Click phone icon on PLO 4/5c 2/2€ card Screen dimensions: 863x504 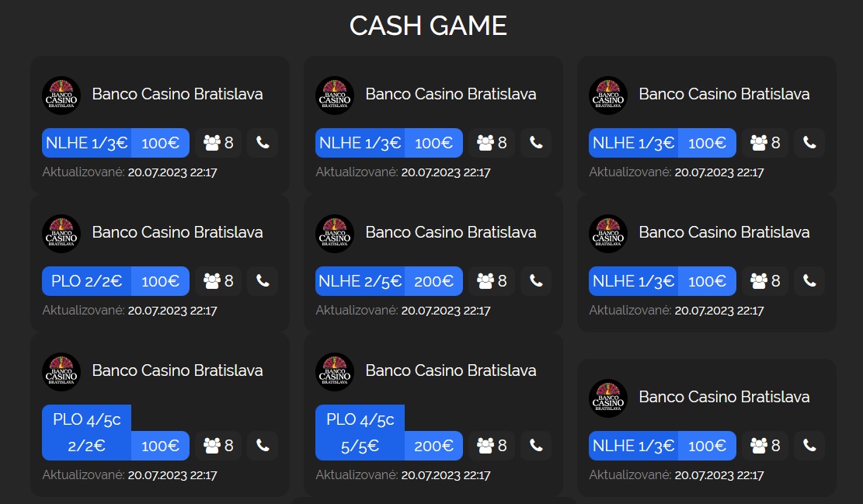click(263, 446)
